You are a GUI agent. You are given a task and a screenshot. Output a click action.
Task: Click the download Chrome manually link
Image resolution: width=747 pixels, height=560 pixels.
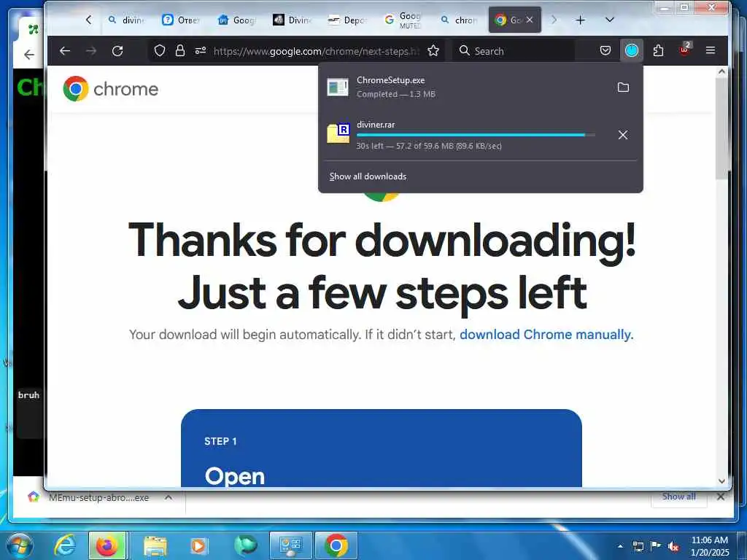(x=546, y=334)
